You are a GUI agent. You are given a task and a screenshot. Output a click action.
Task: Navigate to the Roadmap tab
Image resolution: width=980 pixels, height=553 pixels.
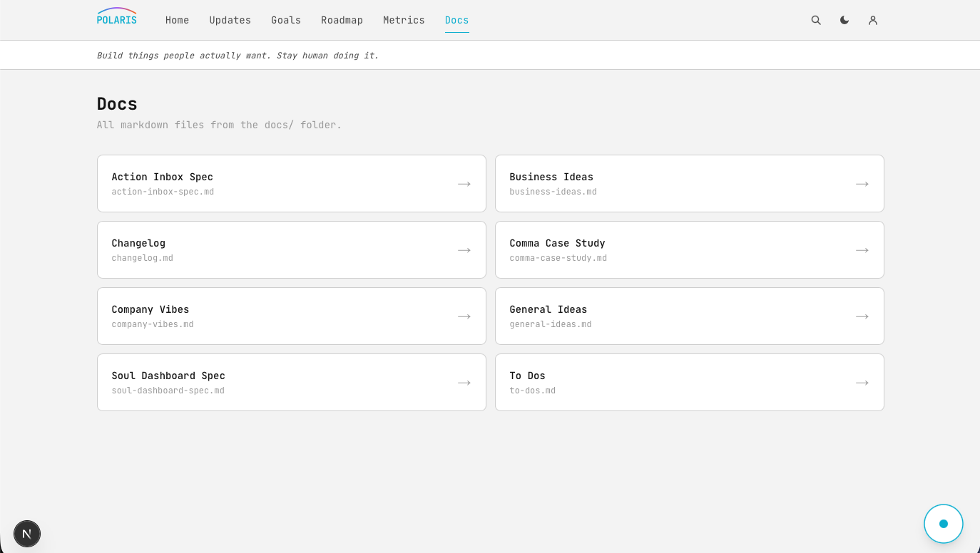[342, 20]
